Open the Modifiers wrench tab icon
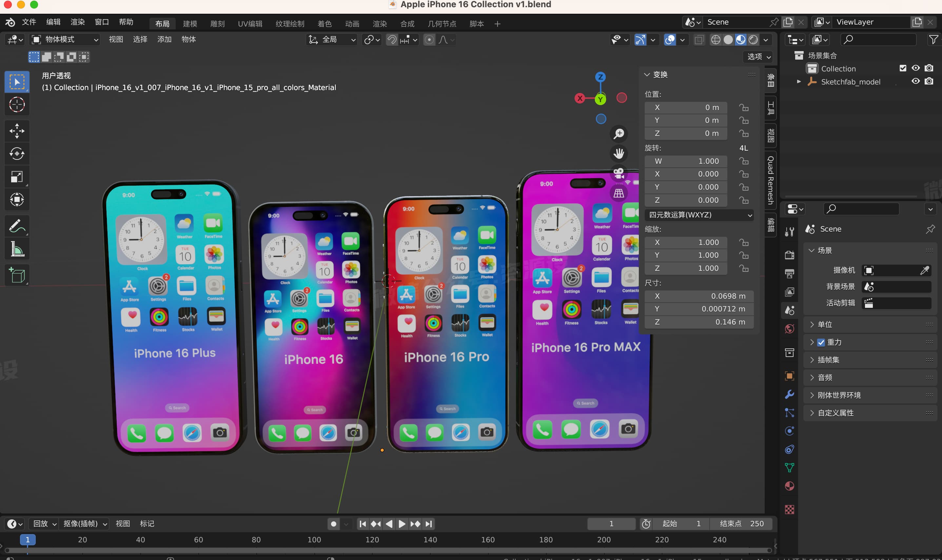 790,394
